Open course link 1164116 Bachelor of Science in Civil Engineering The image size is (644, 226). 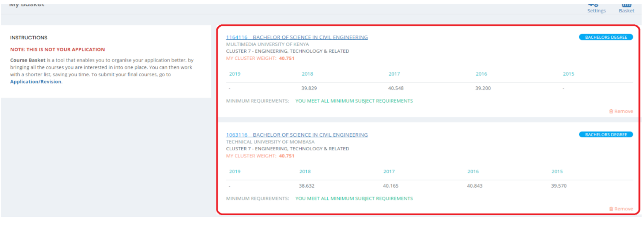coord(297,37)
